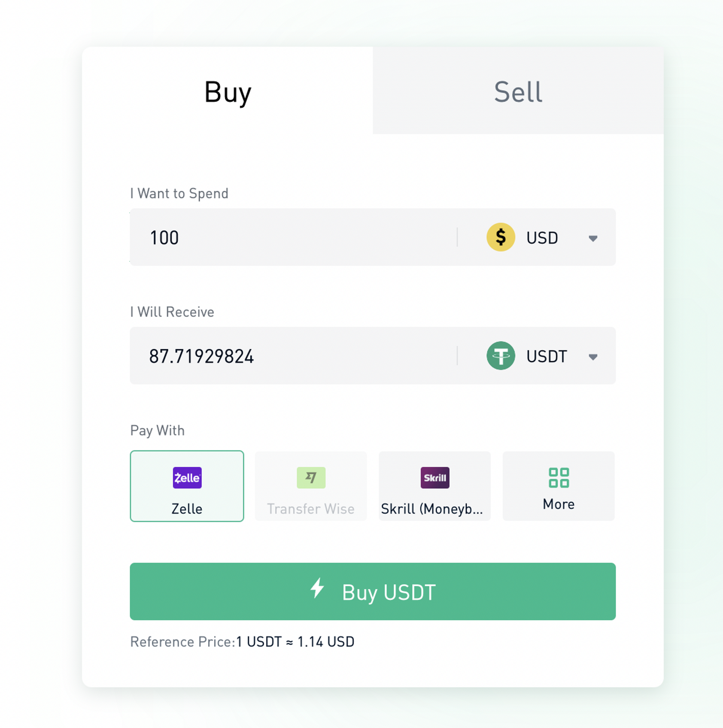Click the green Transfer Wise logo

[311, 477]
